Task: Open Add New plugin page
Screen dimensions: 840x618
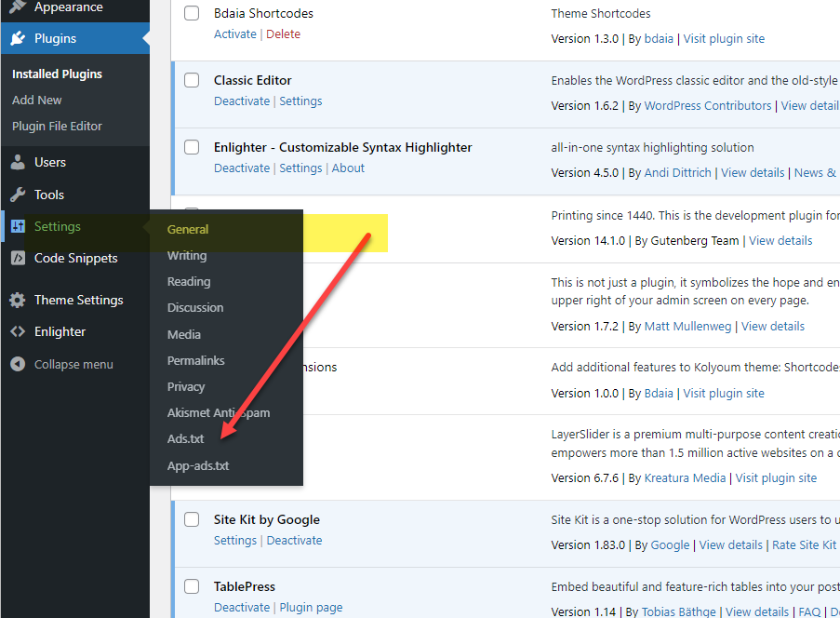Action: coord(36,101)
